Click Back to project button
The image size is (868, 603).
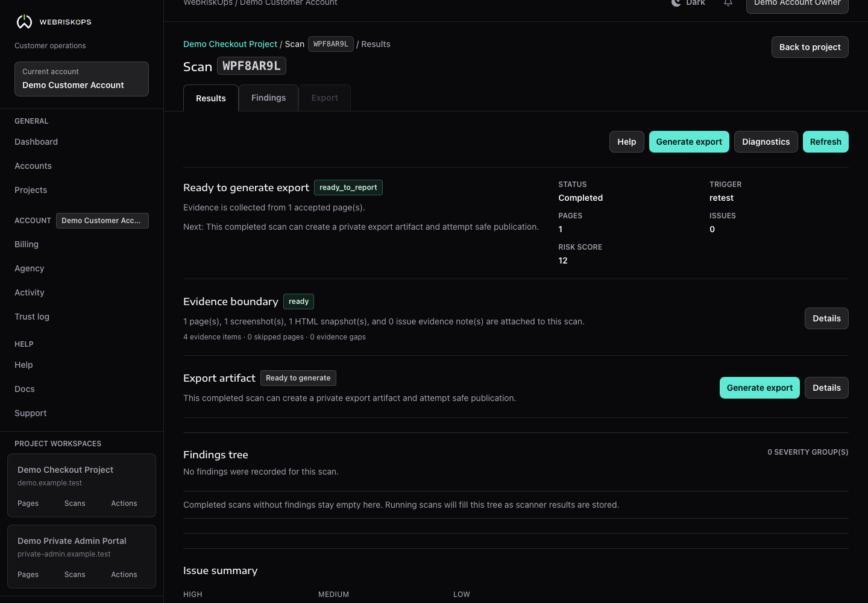[810, 47]
